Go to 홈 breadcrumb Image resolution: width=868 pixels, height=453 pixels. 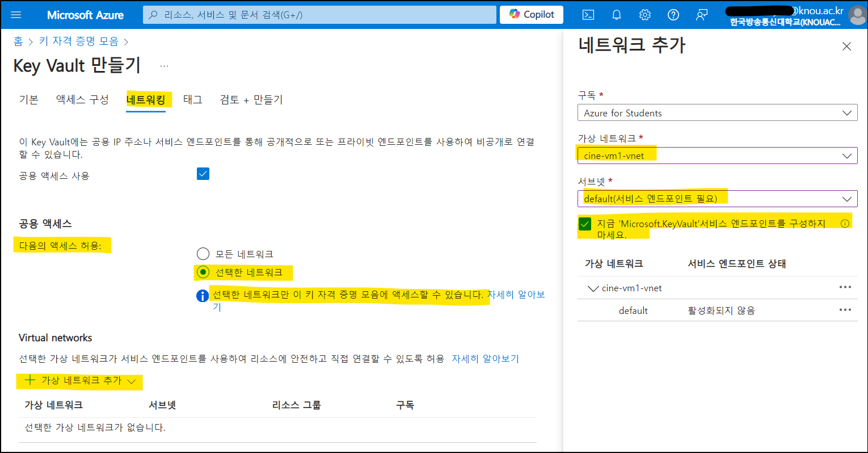pyautogui.click(x=18, y=41)
